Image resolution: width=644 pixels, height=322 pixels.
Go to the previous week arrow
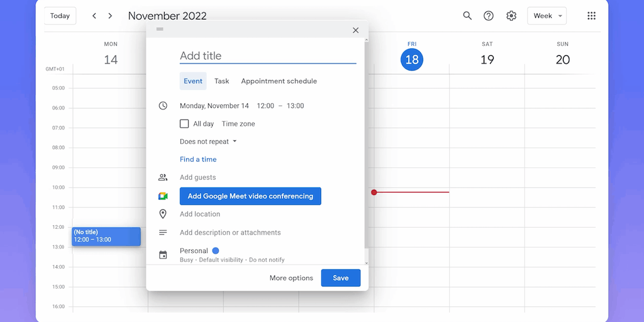pos(94,16)
